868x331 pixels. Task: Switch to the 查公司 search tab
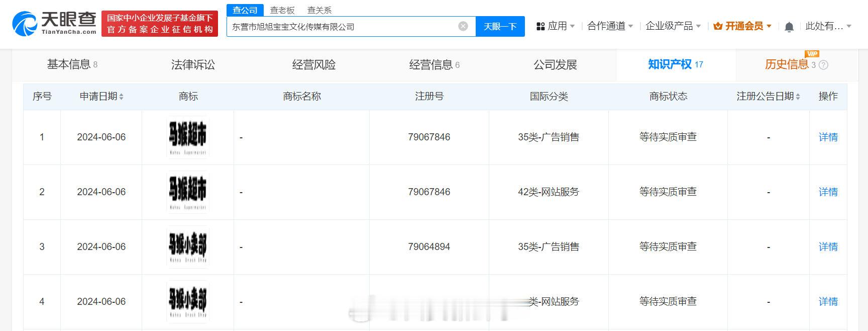(245, 10)
